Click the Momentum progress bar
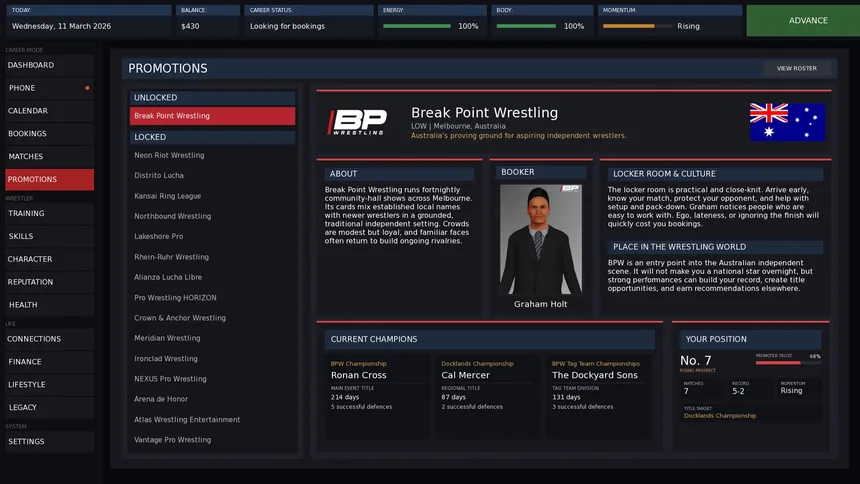The height and width of the screenshot is (484, 860). coord(637,26)
